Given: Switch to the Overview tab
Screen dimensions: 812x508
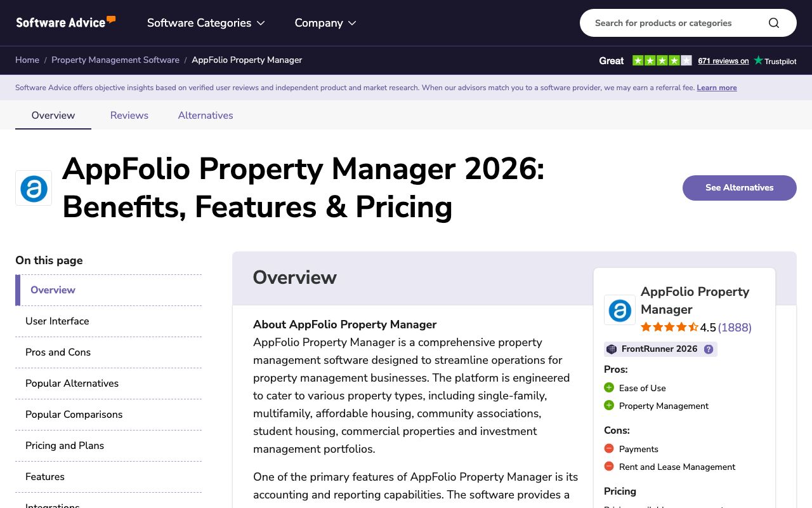Looking at the screenshot, I should (53, 115).
